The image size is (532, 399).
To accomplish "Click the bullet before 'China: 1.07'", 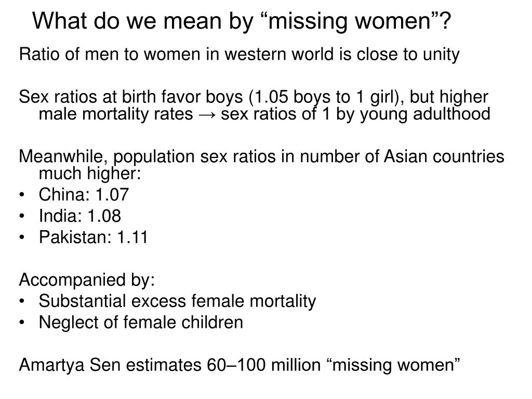I will click(x=22, y=195).
